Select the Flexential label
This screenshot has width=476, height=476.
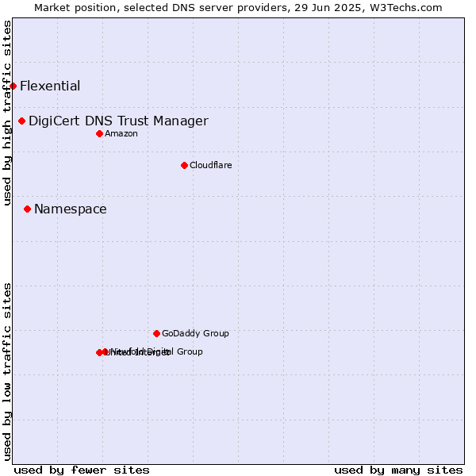(50, 86)
